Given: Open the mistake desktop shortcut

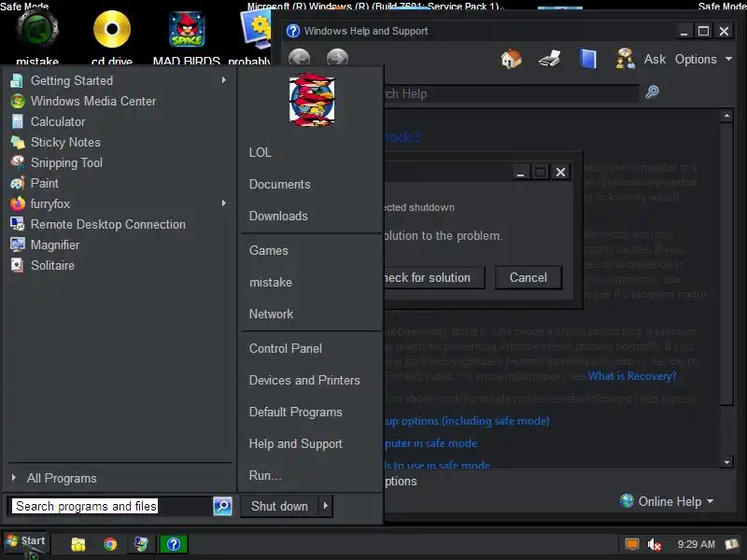Looking at the screenshot, I should pos(37,35).
